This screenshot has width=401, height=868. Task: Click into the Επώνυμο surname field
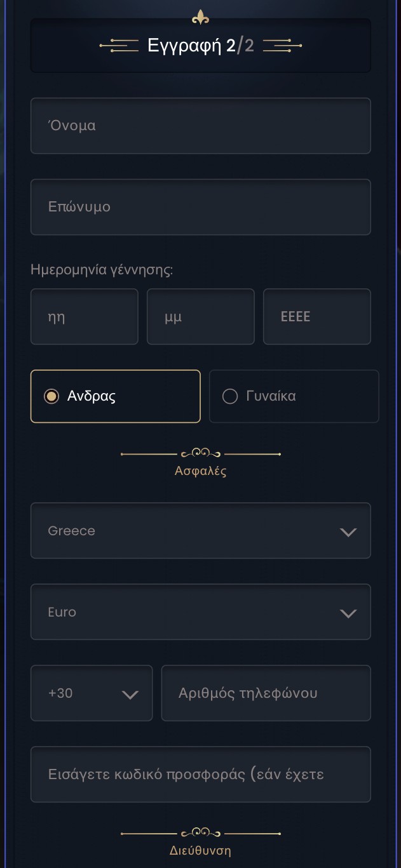pos(200,207)
